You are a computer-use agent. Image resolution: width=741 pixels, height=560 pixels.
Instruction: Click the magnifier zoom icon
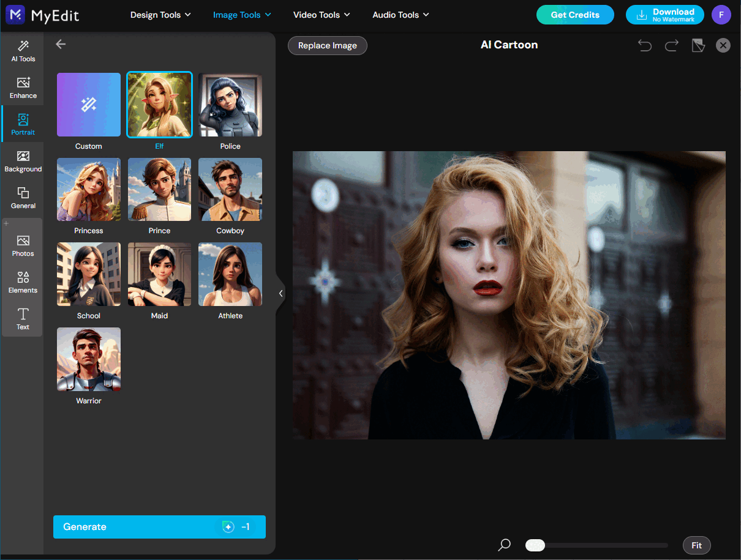(504, 545)
